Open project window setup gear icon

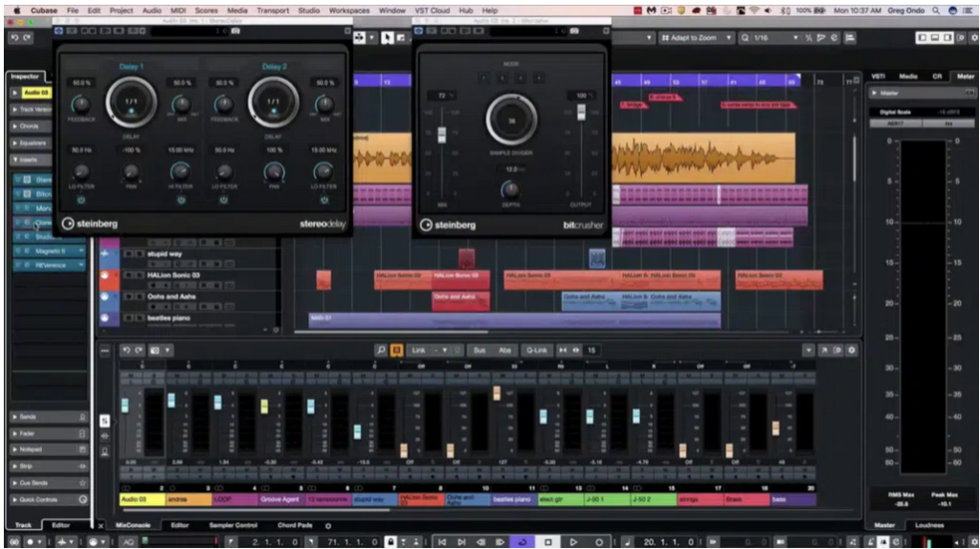(x=973, y=38)
